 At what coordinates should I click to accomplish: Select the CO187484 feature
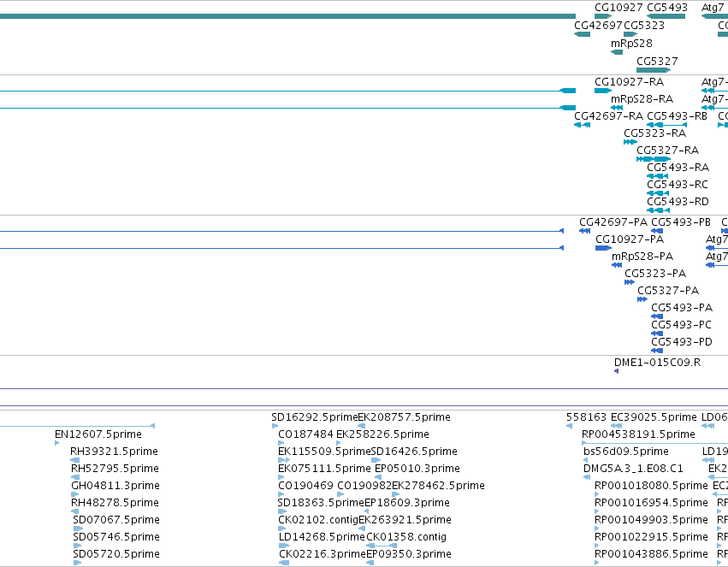tap(281, 443)
